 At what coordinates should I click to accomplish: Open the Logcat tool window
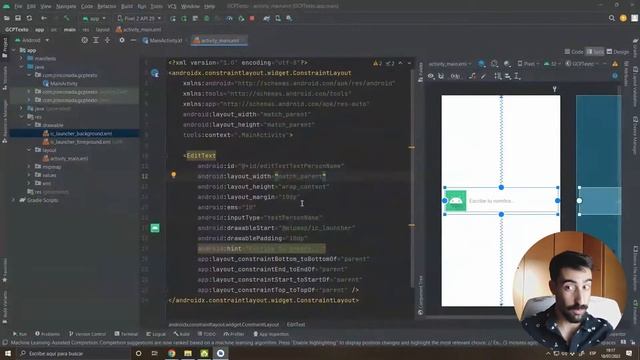[x=156, y=334]
